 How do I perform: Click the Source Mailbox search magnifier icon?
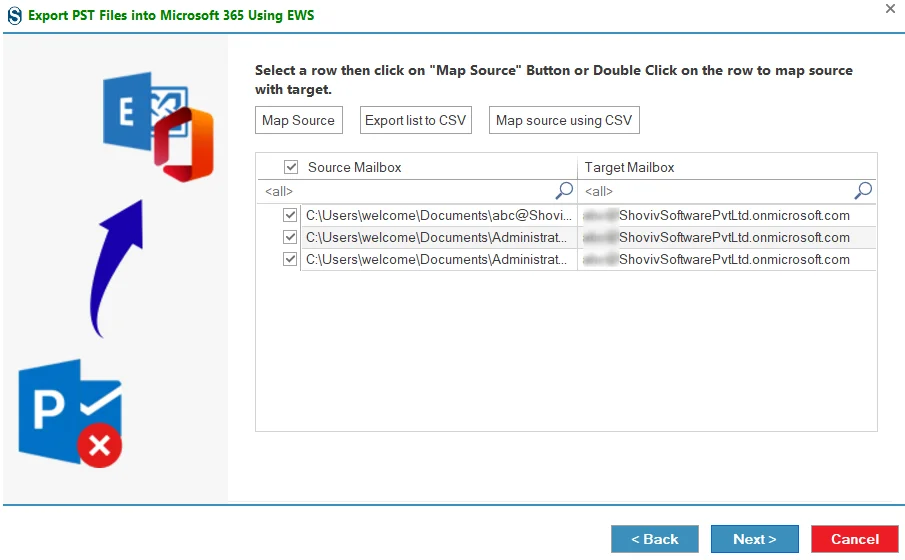coord(564,191)
